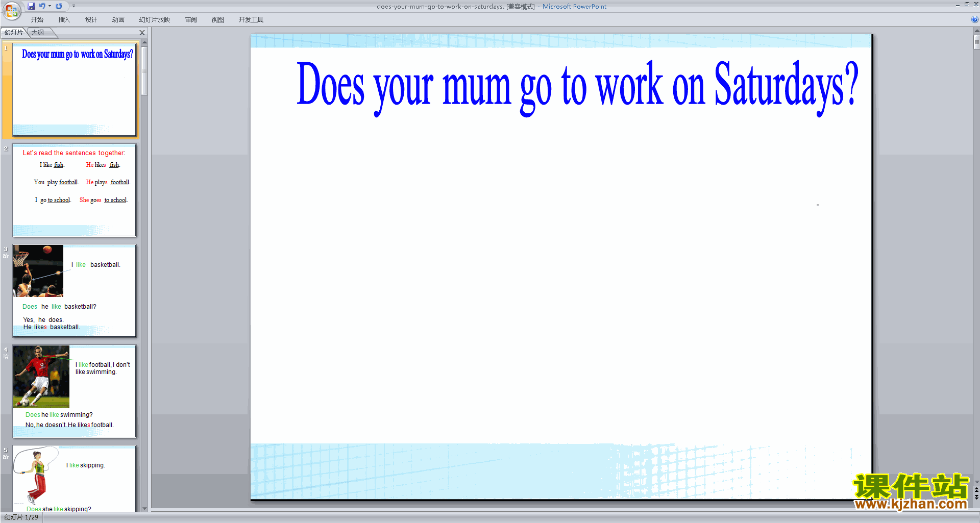This screenshot has height=523, width=980.
Task: Open the 设计 (Design) ribbon tab
Action: [x=91, y=20]
